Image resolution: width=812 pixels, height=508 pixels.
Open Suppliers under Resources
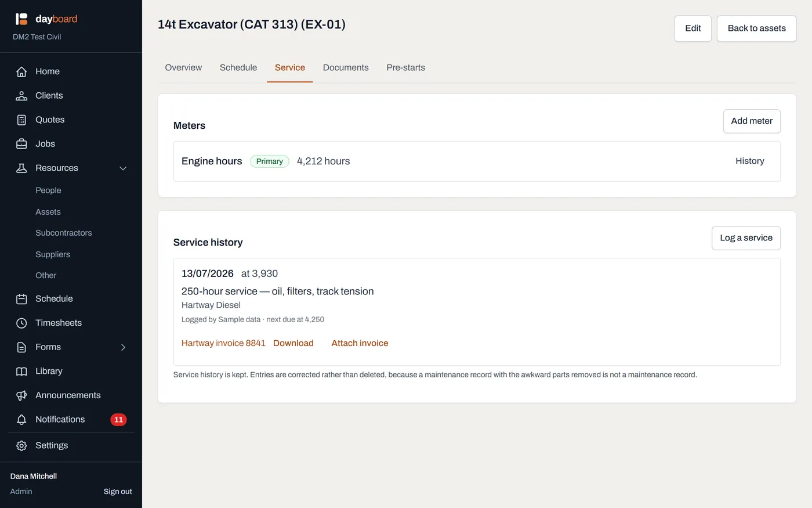pyautogui.click(x=53, y=254)
